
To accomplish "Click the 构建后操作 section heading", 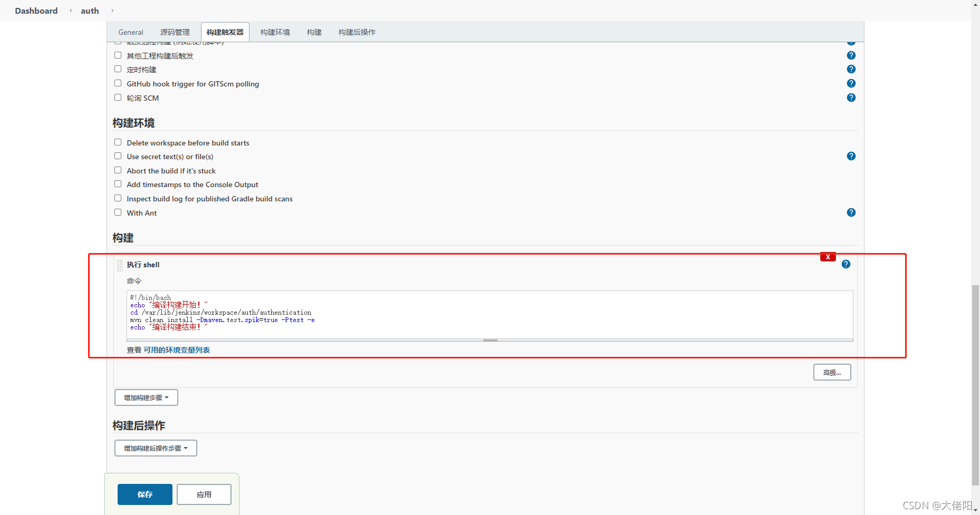I will pos(139,425).
